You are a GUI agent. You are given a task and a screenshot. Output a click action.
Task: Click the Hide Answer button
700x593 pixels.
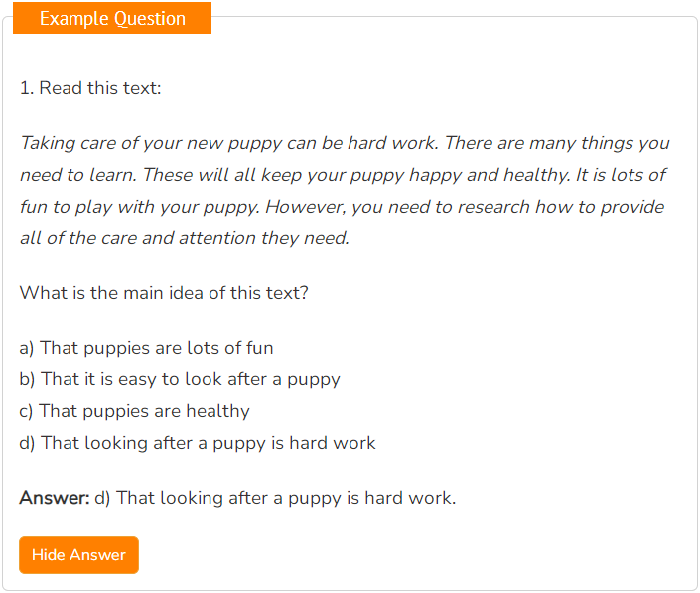[x=78, y=555]
